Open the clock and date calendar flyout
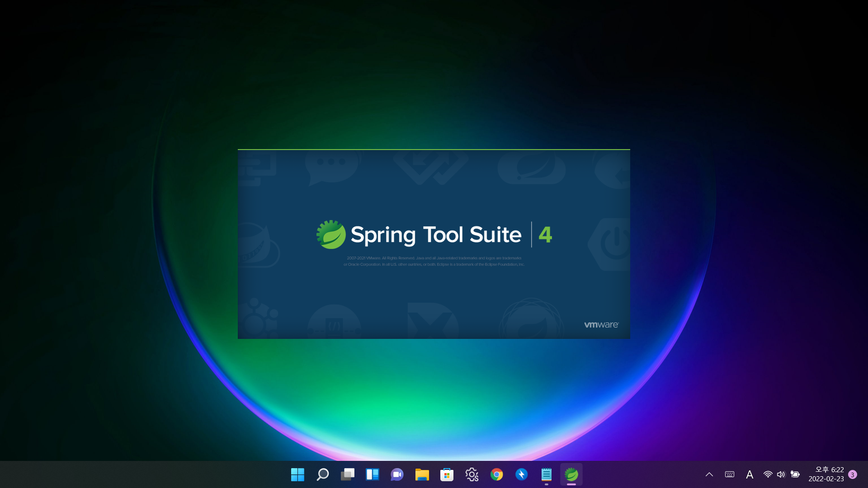Image resolution: width=868 pixels, height=488 pixels. click(x=826, y=474)
